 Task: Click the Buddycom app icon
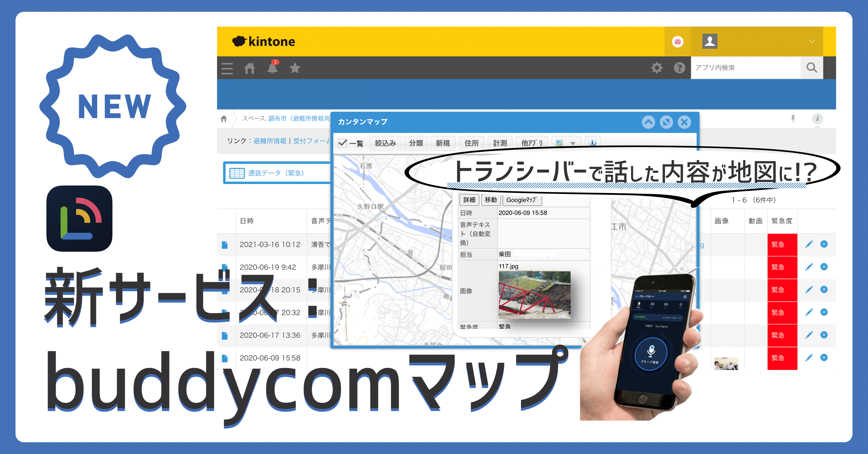click(x=79, y=218)
